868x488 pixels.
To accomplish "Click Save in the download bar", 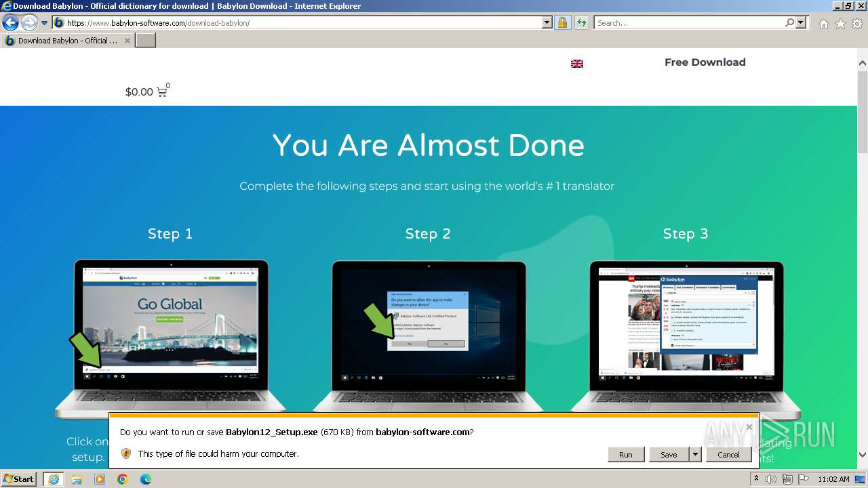I will click(x=669, y=455).
